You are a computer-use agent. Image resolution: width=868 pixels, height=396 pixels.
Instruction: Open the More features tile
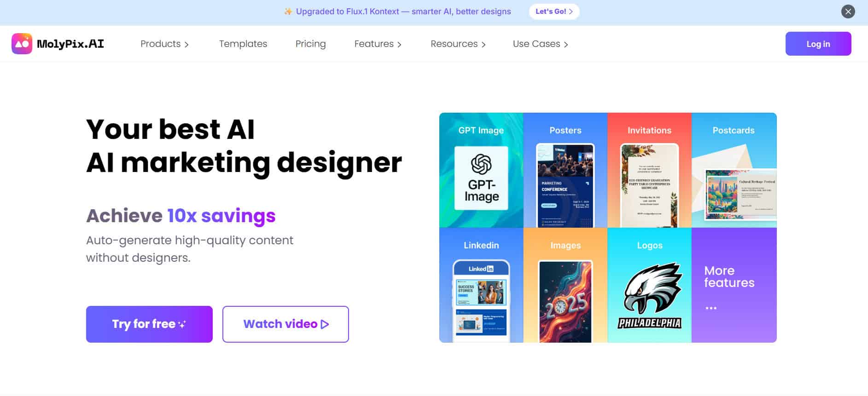(734, 285)
